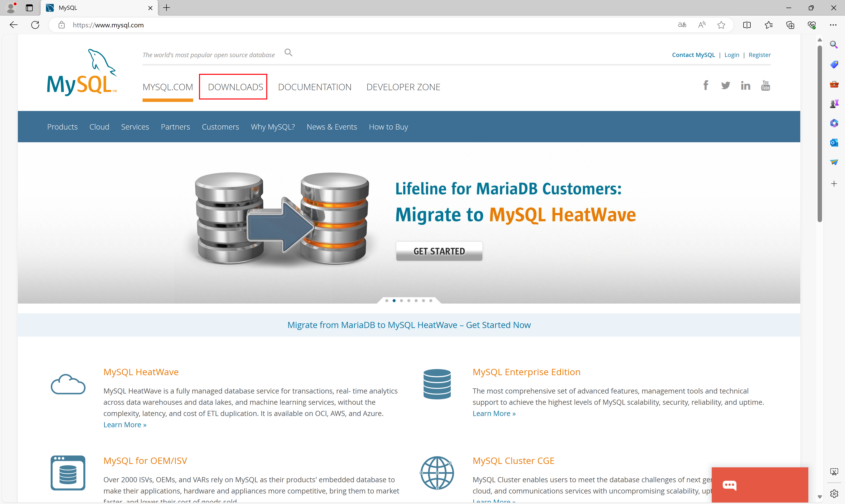Image resolution: width=845 pixels, height=504 pixels.
Task: Open sidebar settings gear icon
Action: [x=834, y=493]
